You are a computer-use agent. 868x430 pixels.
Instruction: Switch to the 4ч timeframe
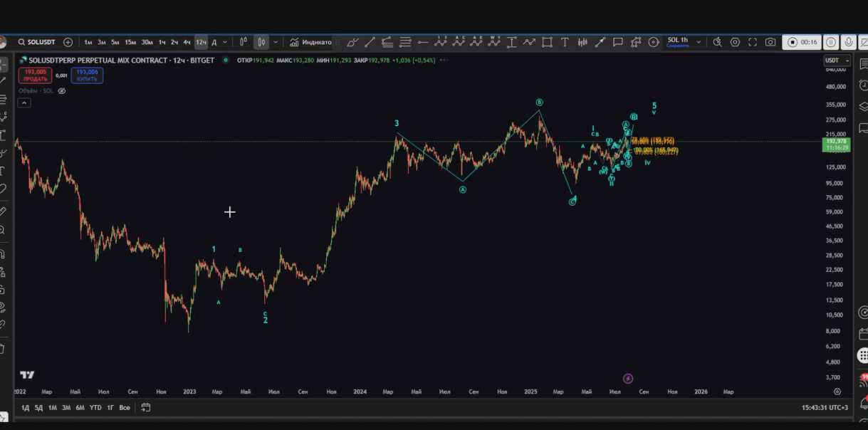187,42
